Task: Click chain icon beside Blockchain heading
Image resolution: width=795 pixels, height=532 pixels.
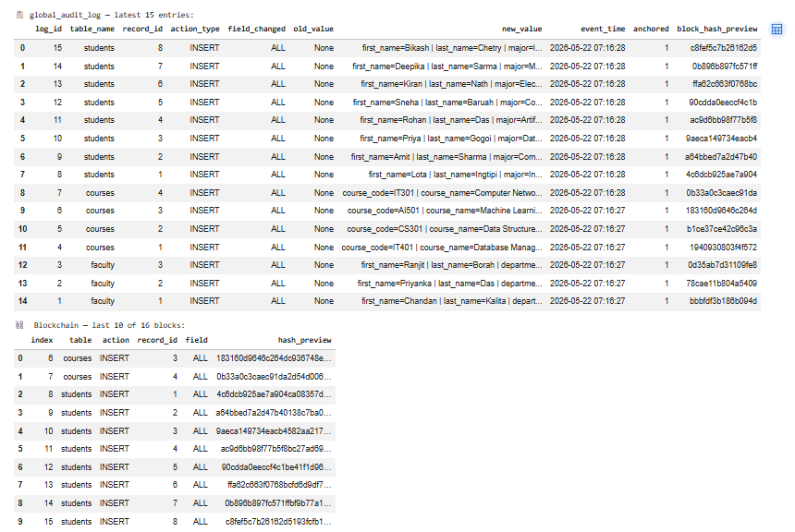Action: [19, 325]
